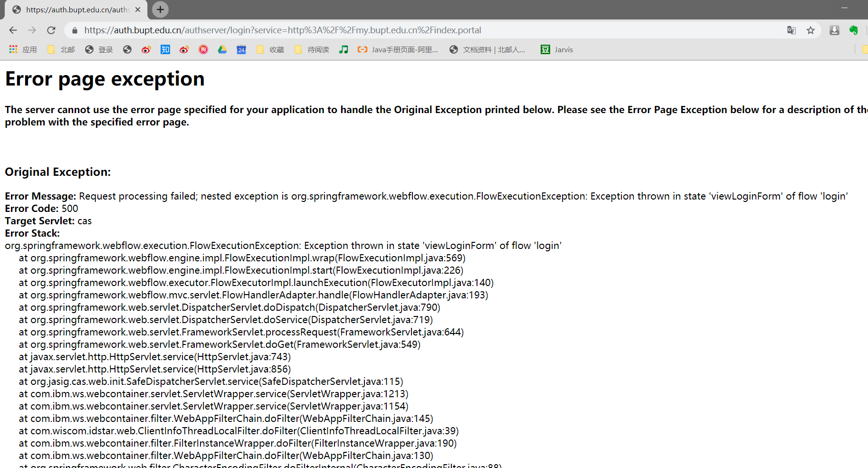View site info via the padlock icon
The image size is (868, 468).
pyautogui.click(x=75, y=30)
